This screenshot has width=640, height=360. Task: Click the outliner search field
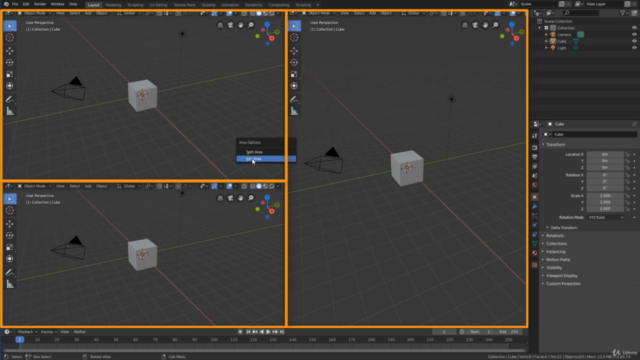(x=581, y=13)
